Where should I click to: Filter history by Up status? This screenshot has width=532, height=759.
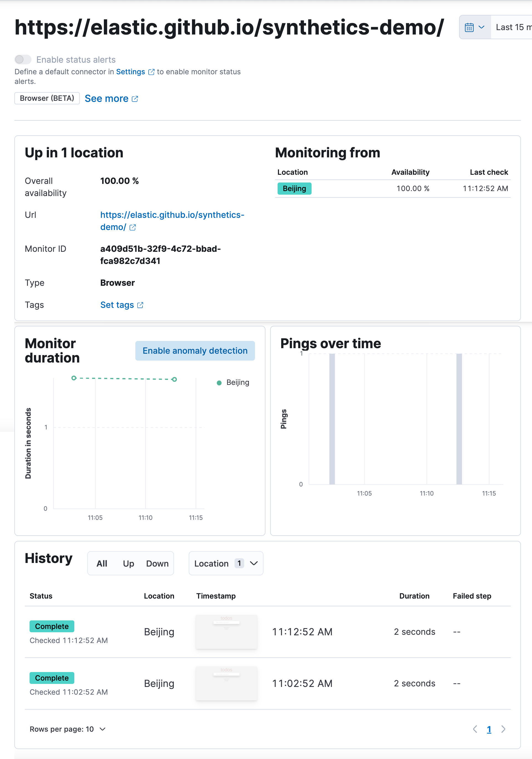click(128, 563)
